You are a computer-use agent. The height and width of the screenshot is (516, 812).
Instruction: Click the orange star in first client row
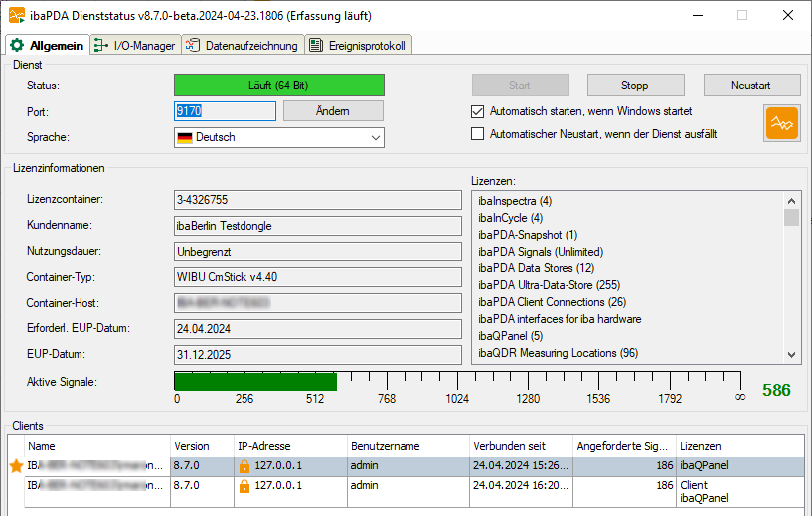click(17, 465)
